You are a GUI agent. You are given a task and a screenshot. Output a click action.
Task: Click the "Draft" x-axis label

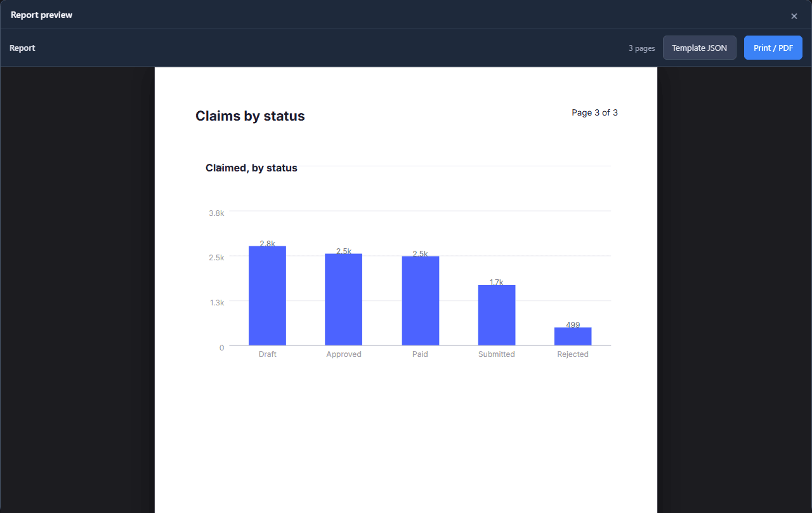click(268, 354)
